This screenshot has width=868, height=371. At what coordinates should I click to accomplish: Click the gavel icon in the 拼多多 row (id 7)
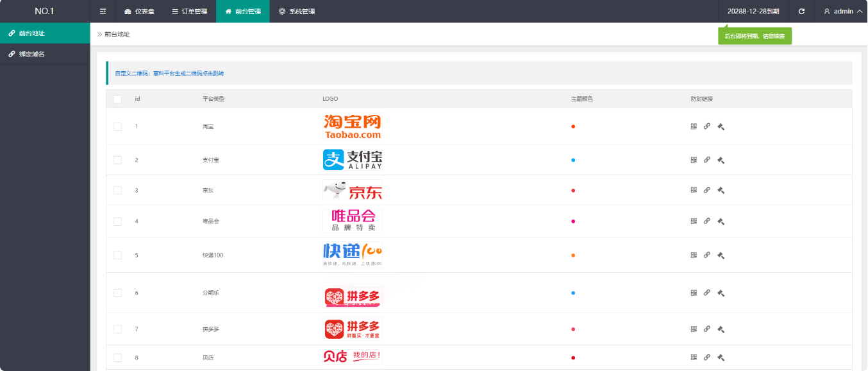(x=721, y=329)
